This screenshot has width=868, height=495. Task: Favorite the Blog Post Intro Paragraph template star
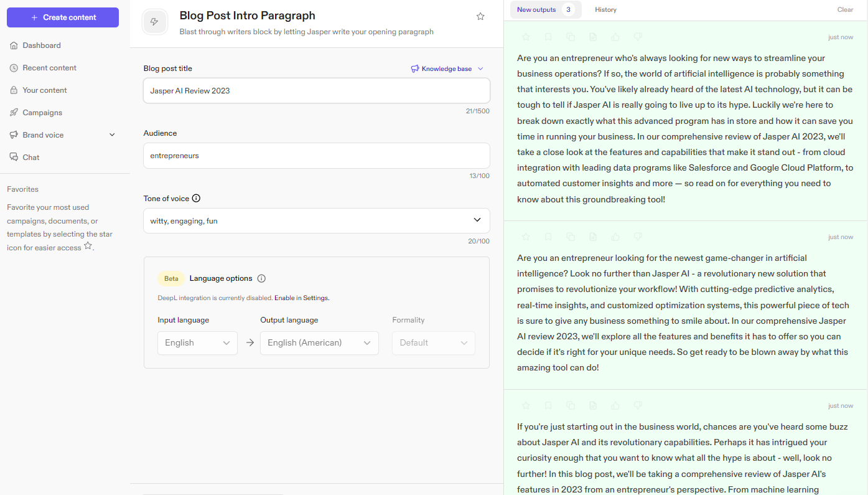480,17
